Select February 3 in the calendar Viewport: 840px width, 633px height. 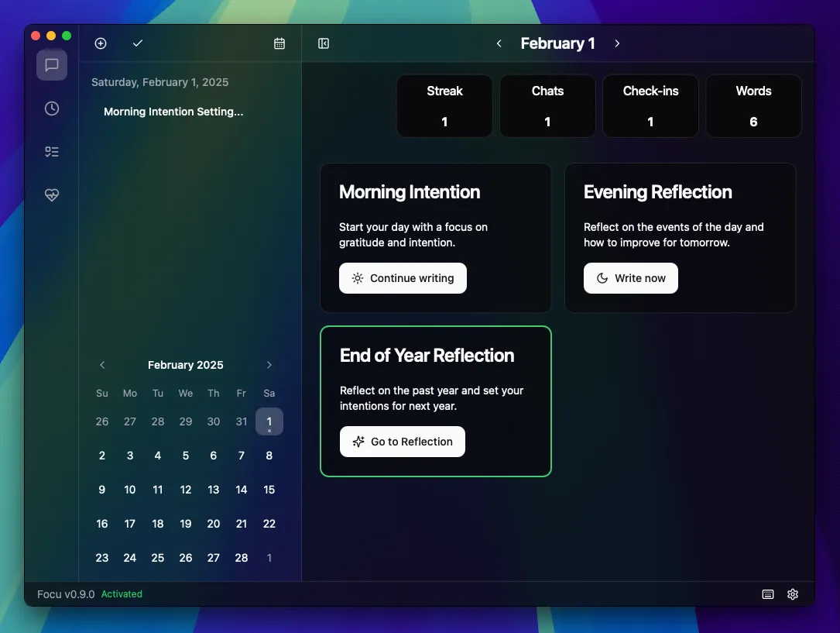pos(129,456)
